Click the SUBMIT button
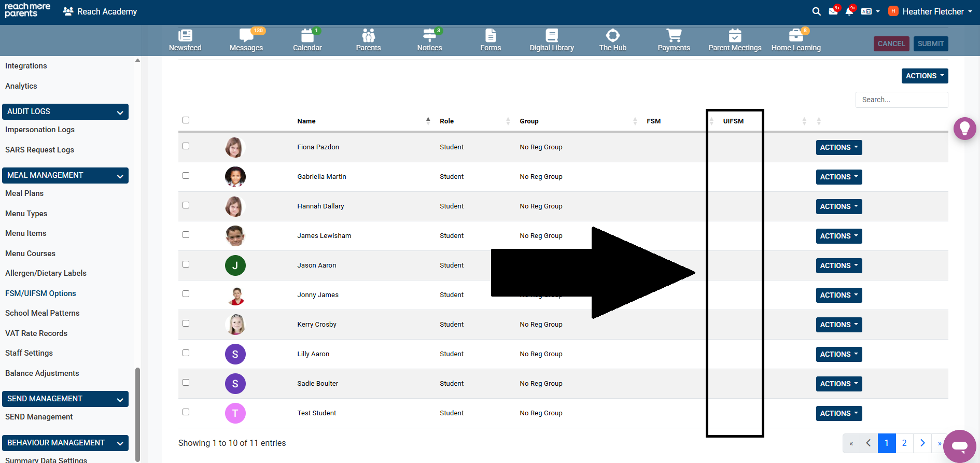980x463 pixels. pyautogui.click(x=930, y=44)
